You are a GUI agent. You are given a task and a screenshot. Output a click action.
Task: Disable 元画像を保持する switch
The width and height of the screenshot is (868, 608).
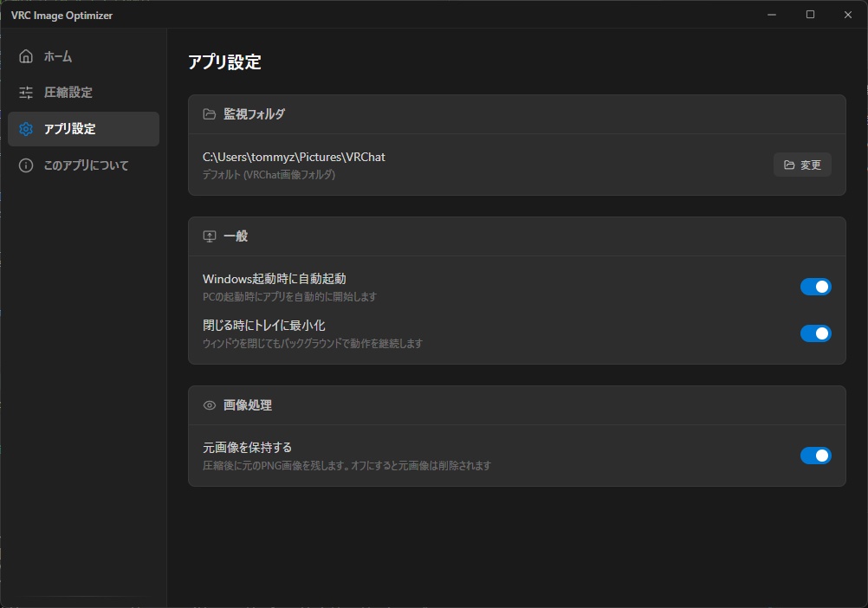815,456
